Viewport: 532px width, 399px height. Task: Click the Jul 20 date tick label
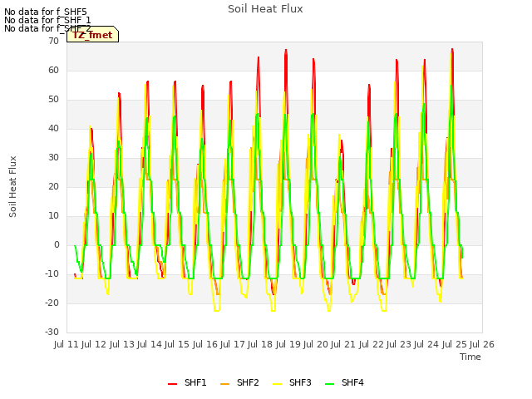(316, 344)
